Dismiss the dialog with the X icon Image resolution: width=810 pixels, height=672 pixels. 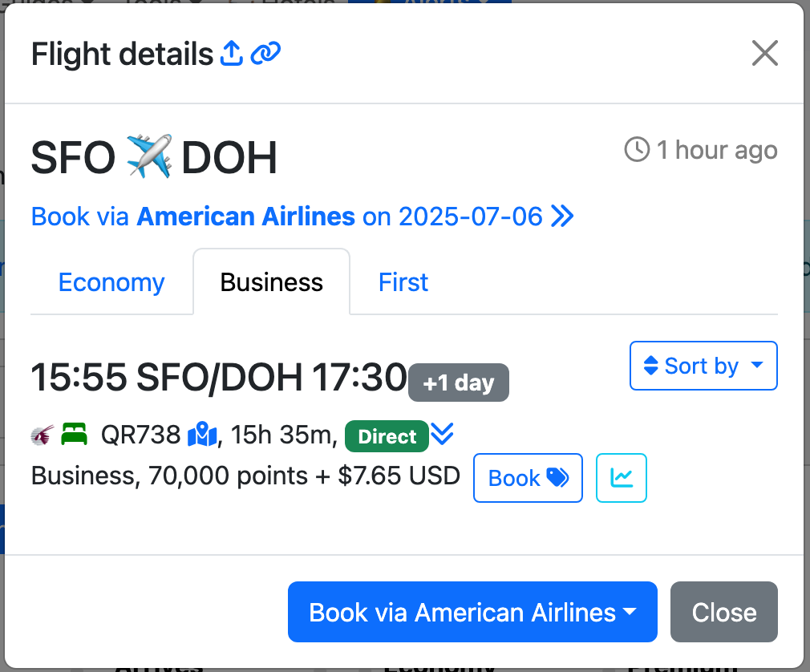pyautogui.click(x=764, y=54)
